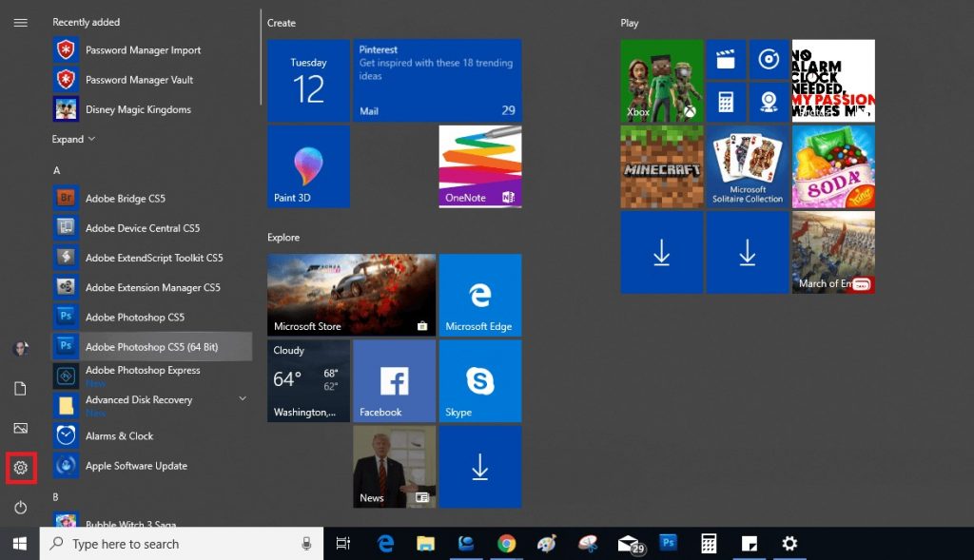
Task: Click the Chrome icon in taskbar
Action: 506,544
